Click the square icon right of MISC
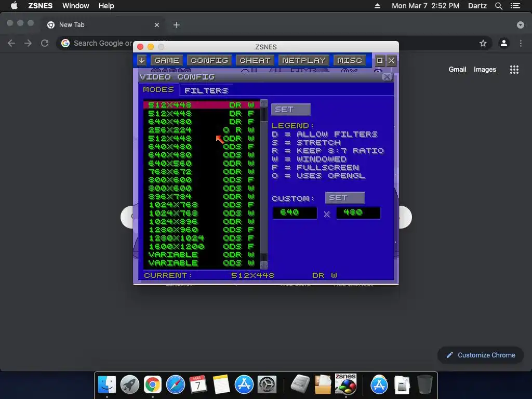The width and height of the screenshot is (532, 399). pyautogui.click(x=380, y=60)
